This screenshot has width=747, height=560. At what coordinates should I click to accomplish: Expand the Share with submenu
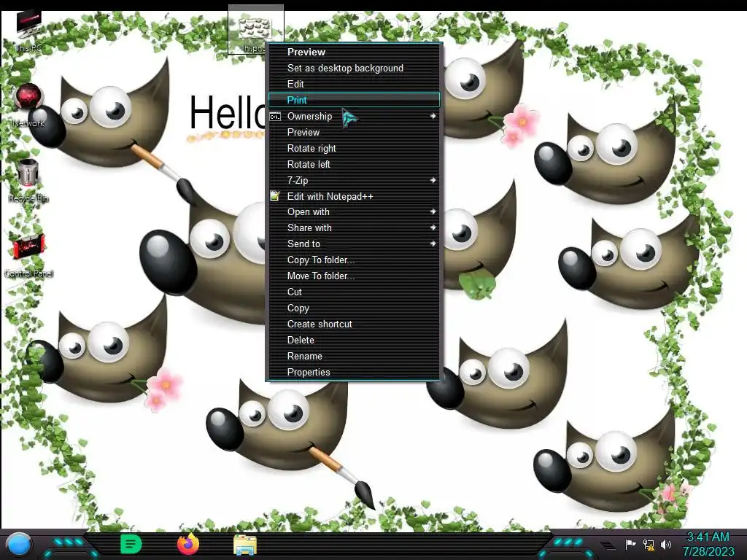(354, 227)
